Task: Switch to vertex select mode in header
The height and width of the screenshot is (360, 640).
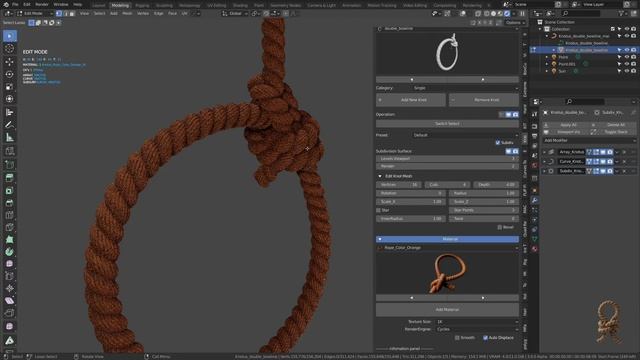Action: 59,13
